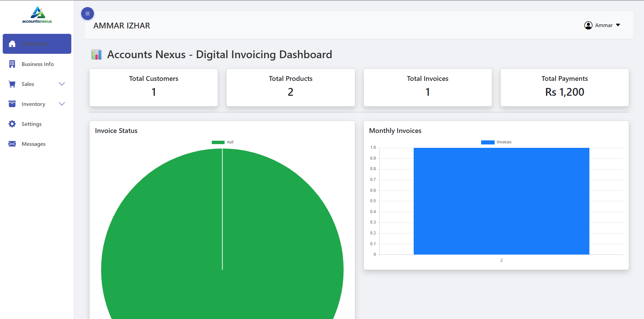Screen dimensions: 644x319
Task: Select the Inventory menu item
Action: [x=37, y=104]
